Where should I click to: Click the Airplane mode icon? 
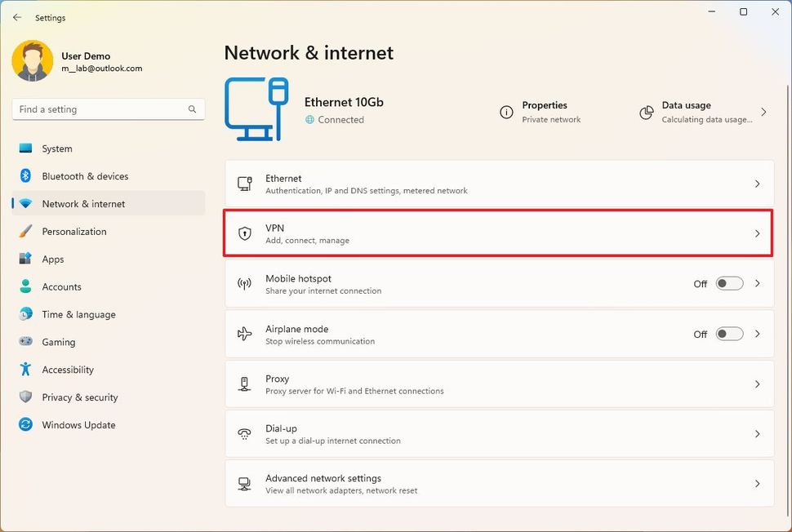pyautogui.click(x=244, y=334)
